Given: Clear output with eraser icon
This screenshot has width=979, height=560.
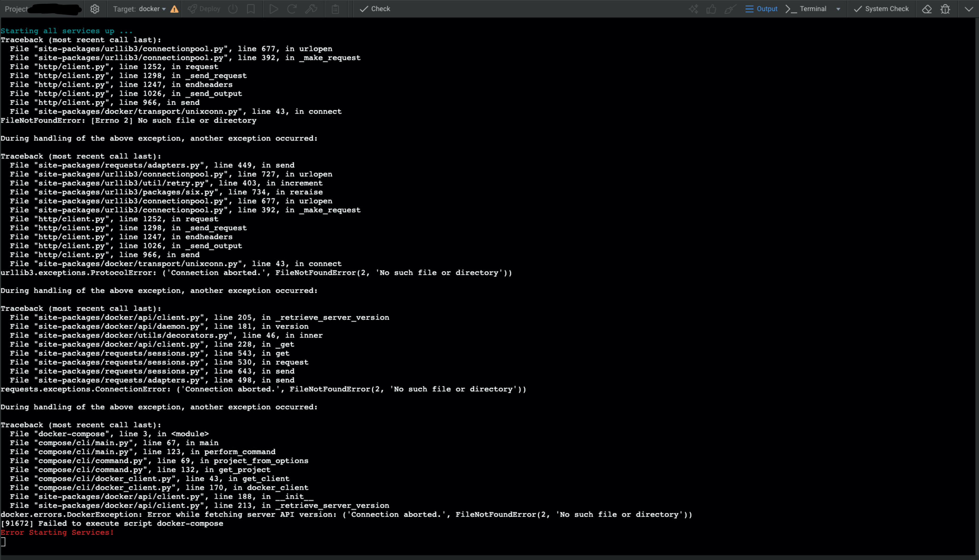Looking at the screenshot, I should pos(927,9).
